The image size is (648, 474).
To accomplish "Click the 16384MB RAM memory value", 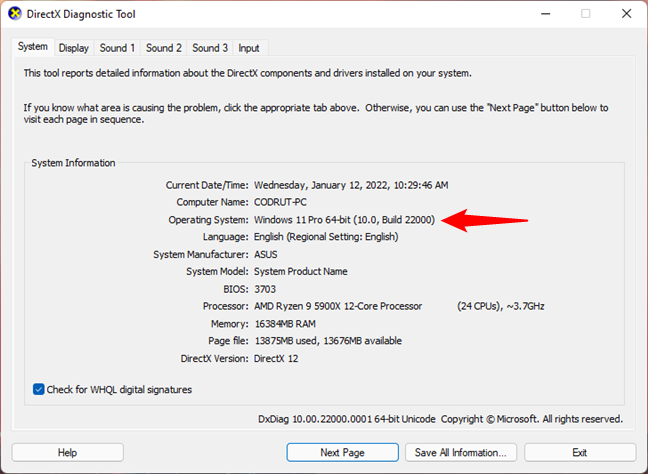I will click(x=285, y=324).
